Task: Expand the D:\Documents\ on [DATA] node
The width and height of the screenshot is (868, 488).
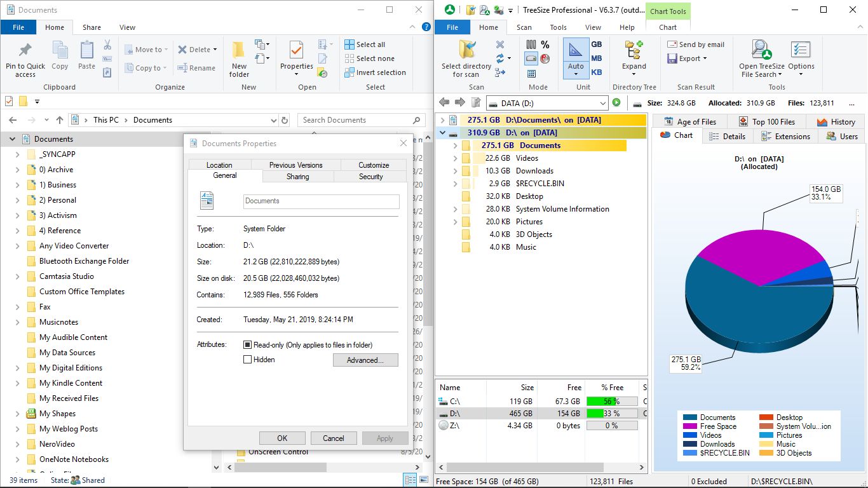Action: click(443, 120)
